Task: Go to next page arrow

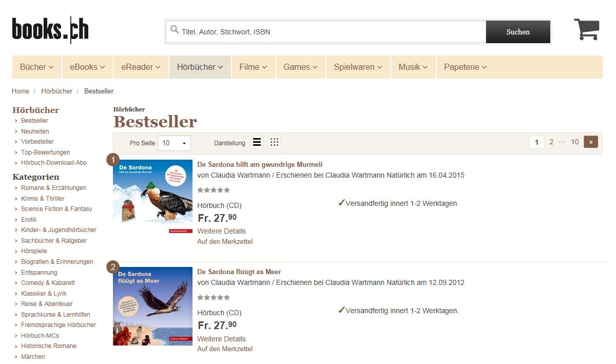Action: tap(591, 142)
